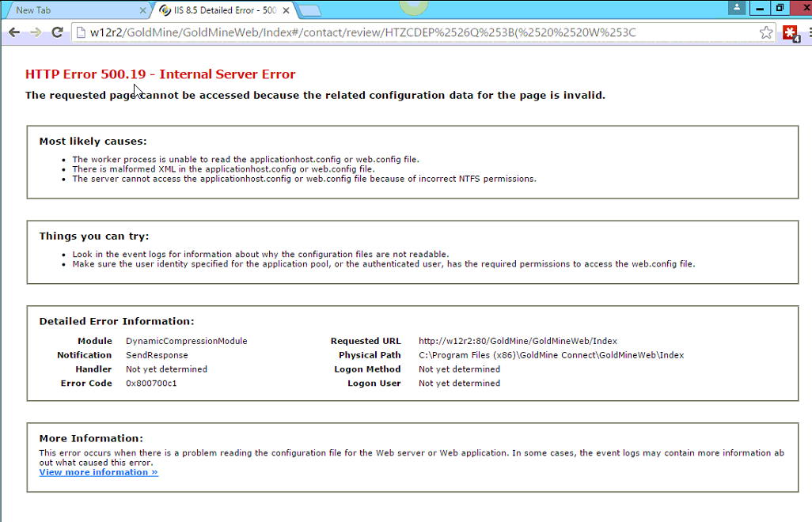
Task: Click the error code value 0x800700c1
Action: pos(151,384)
